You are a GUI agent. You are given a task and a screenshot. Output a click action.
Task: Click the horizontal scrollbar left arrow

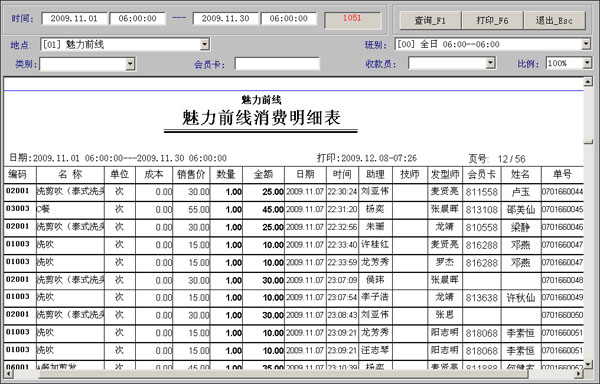[x=8, y=374]
